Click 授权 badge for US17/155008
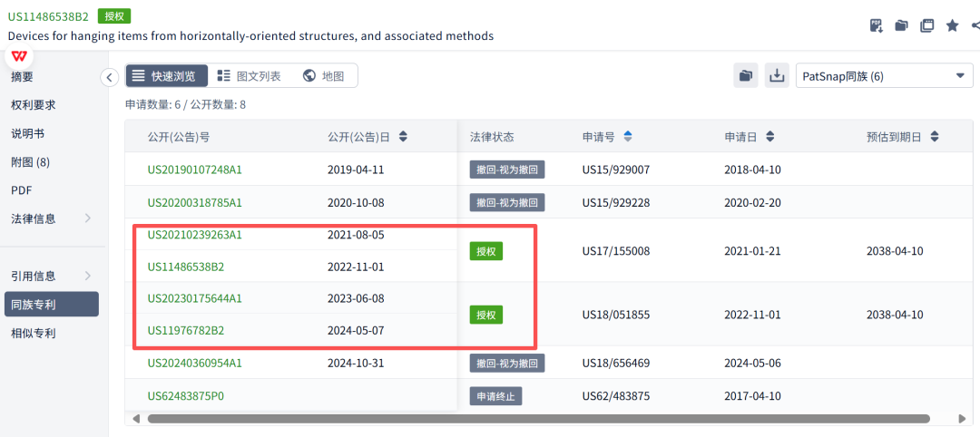Image resolution: width=980 pixels, height=437 pixels. tap(486, 251)
